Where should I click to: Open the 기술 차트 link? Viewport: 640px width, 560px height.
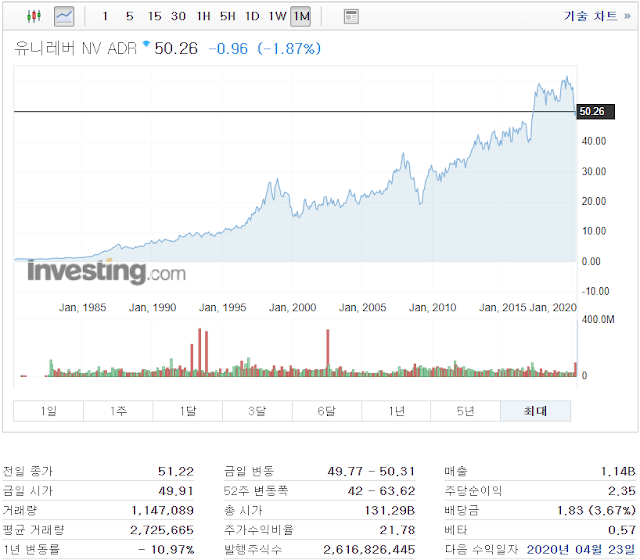tap(597, 16)
